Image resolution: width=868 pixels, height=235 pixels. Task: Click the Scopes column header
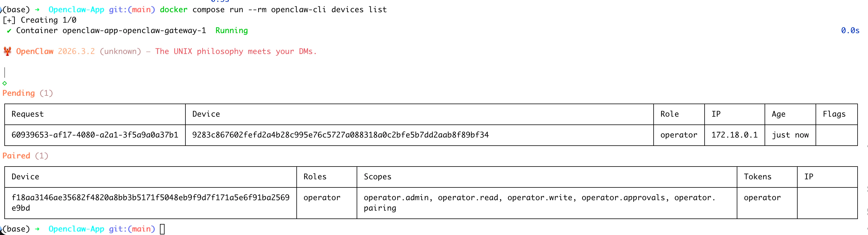378,177
